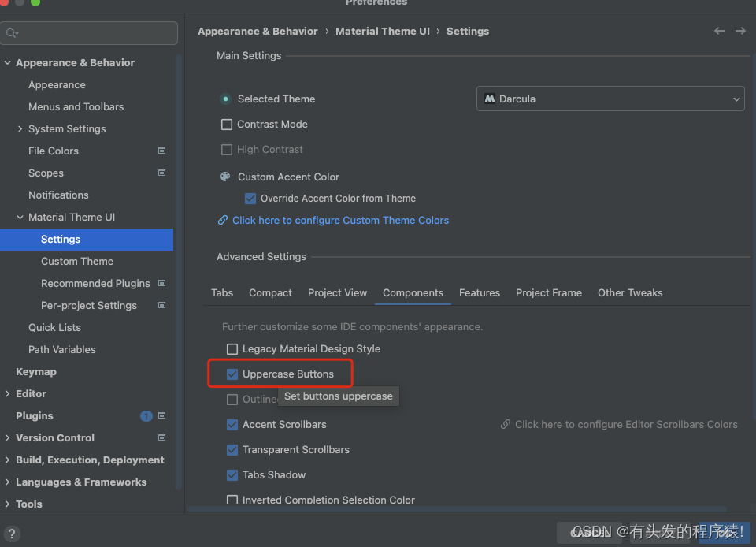Click the Version Control project-scope icon
The image size is (756, 547).
[x=162, y=437]
